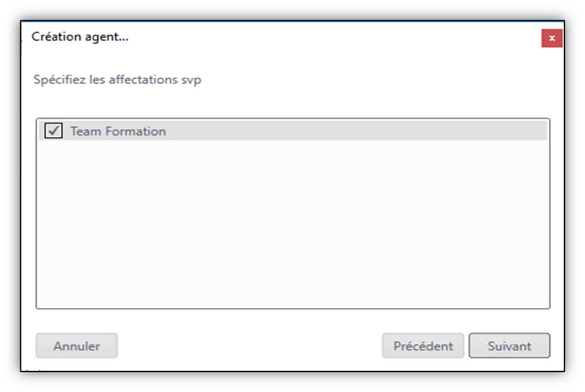Viewport: 585px width, 392px height.
Task: Click the Team Formation label text
Action: pos(118,132)
